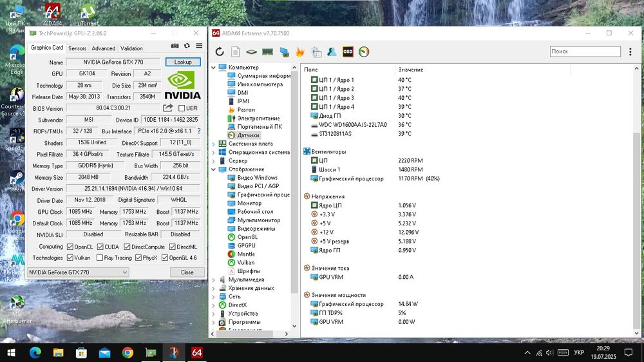Toggle the OpenGL 4.6 checkbox
The image size is (644, 362).
tap(165, 258)
